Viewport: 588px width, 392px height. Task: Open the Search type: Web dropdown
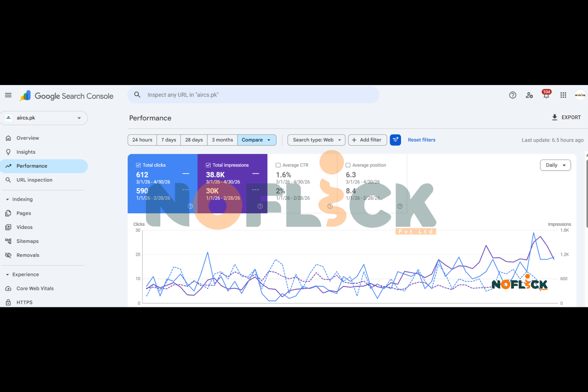316,140
